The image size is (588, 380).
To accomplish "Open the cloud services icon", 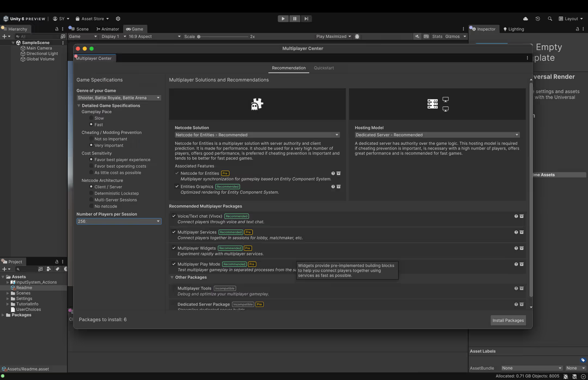I will click(x=525, y=19).
